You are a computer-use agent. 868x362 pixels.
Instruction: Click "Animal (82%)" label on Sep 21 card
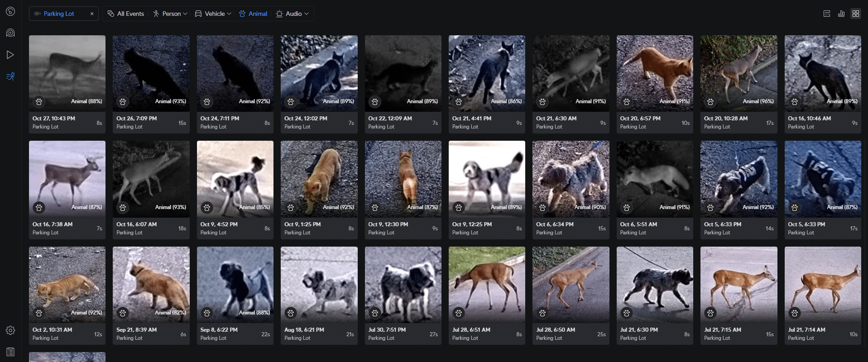tap(170, 313)
